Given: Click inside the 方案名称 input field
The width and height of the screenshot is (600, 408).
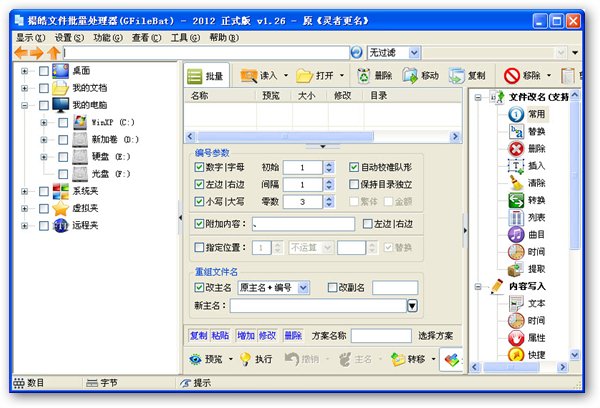Looking at the screenshot, I should [381, 336].
